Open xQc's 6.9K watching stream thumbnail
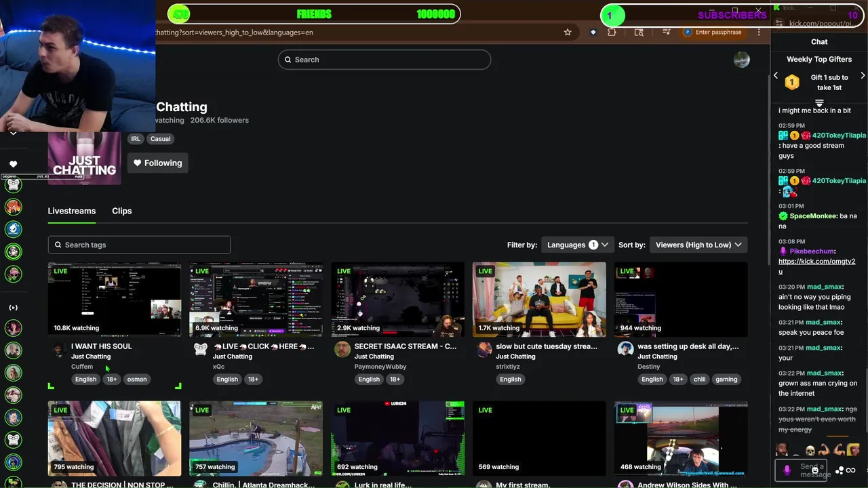 [256, 300]
